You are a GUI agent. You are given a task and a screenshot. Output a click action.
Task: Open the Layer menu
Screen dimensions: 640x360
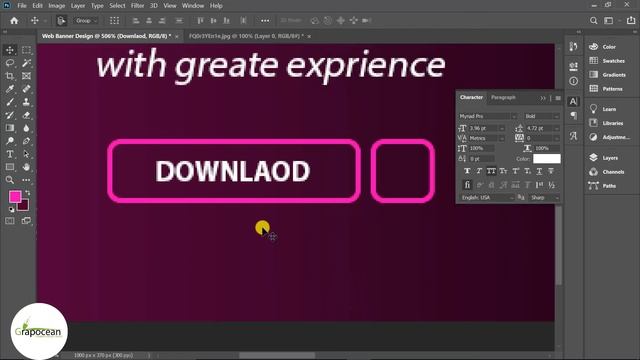pos(78,6)
